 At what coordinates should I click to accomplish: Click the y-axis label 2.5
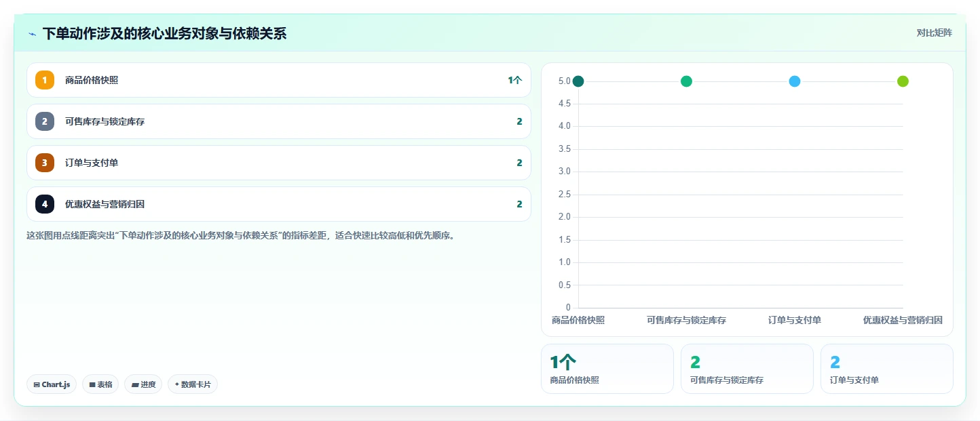pyautogui.click(x=565, y=195)
